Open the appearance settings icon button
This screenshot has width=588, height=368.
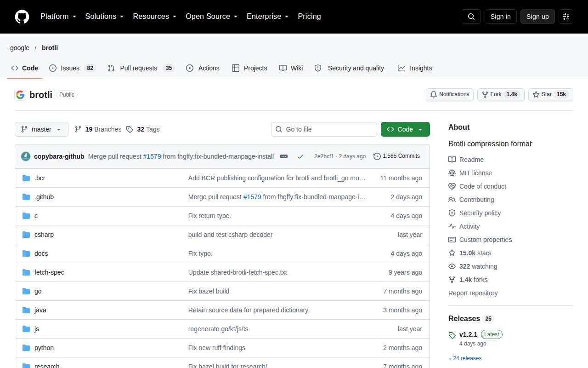pos(566,17)
